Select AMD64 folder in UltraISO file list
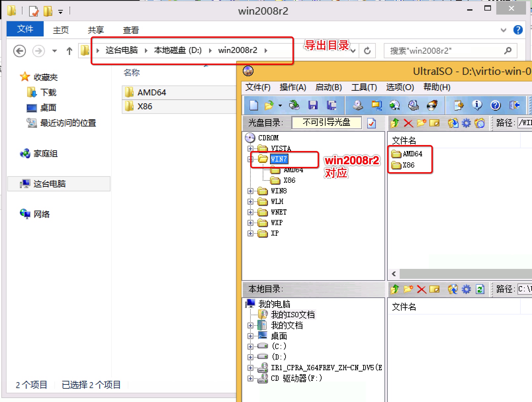Viewport: 532px width, 402px height. pyautogui.click(x=412, y=154)
